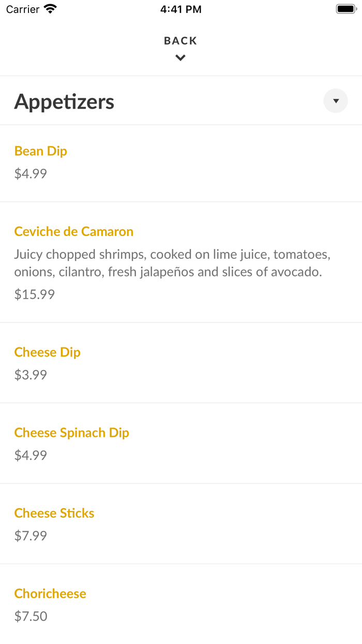Tap the Cheese Dip $3.99 price
Viewport: 362px width, 644px height.
tap(31, 375)
